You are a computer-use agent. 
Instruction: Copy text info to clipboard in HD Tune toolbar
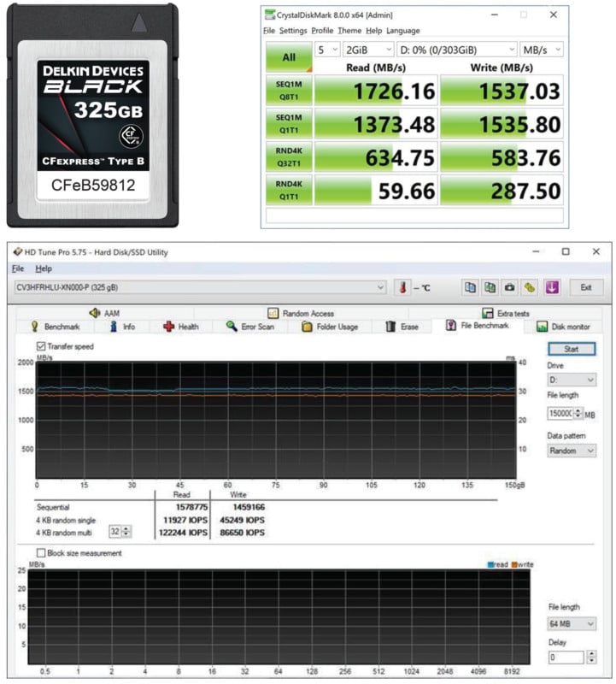click(470, 288)
